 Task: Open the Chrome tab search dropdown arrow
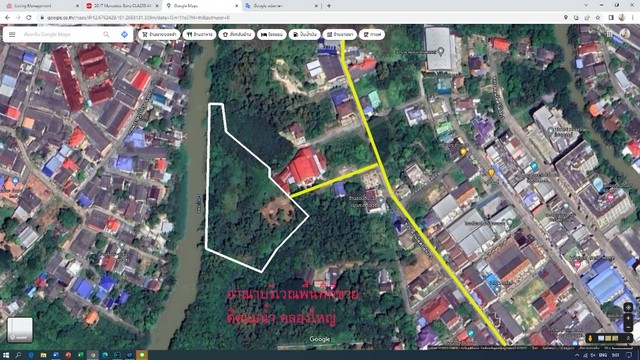tap(587, 5)
